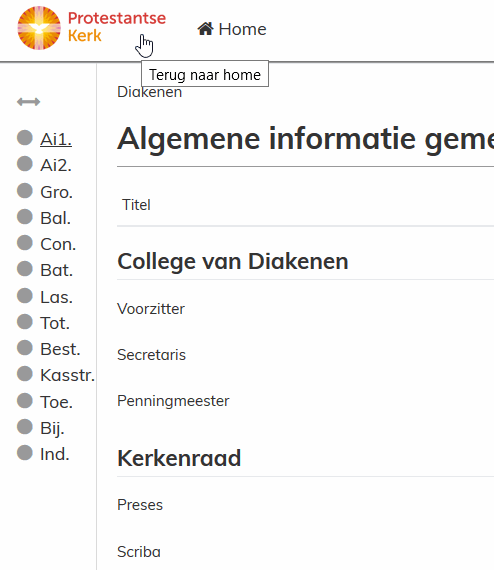Viewport: 494px width, 570px height.
Task: Click the Titel label
Action: click(x=136, y=205)
